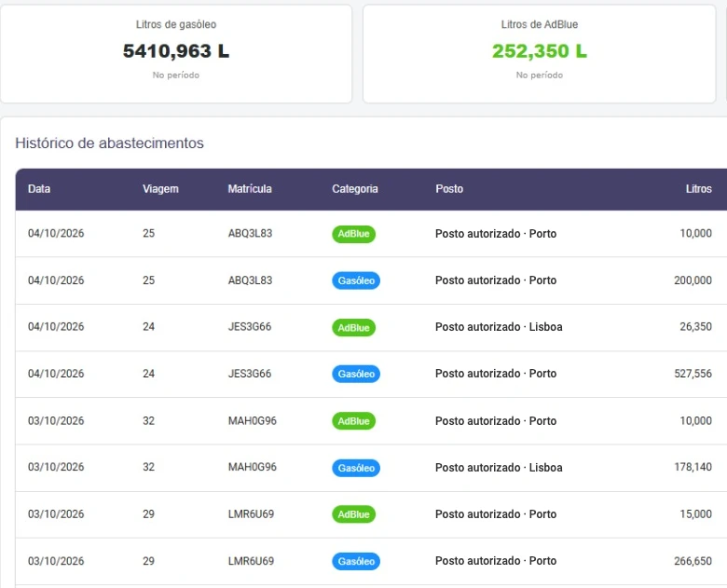The height and width of the screenshot is (588, 727).
Task: Click trip number 25 in the 200,000 row
Action: click(148, 280)
